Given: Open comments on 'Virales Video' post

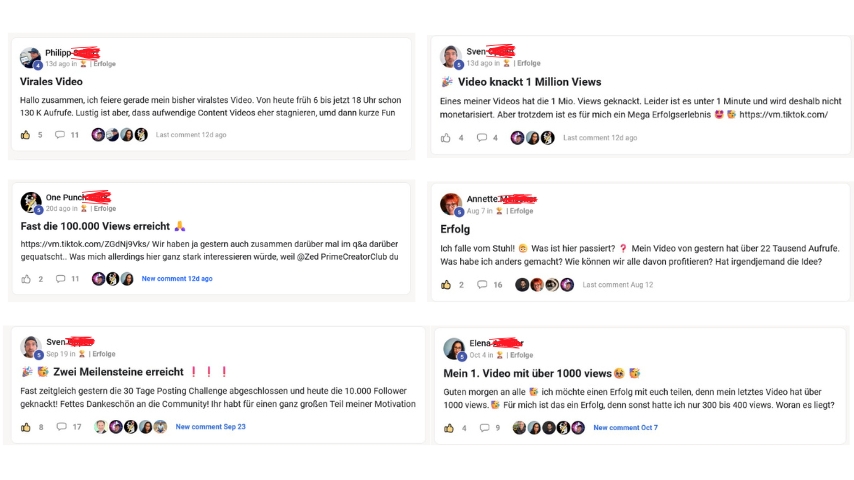Looking at the screenshot, I should point(60,135).
